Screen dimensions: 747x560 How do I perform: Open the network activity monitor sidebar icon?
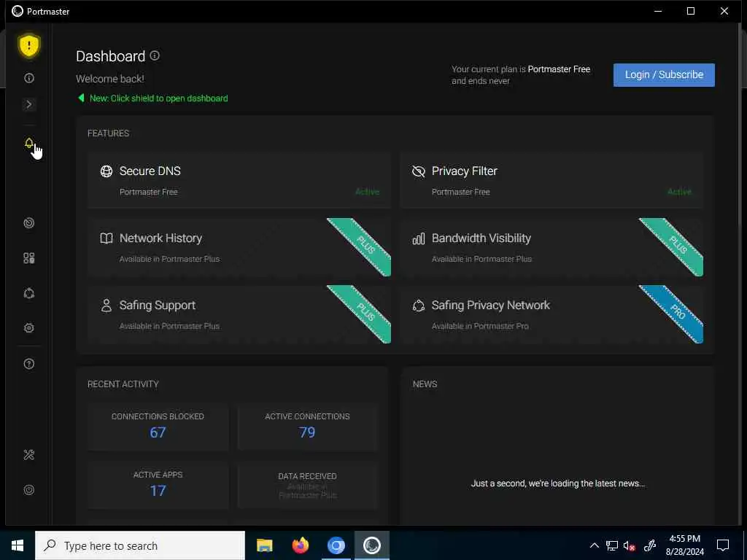tap(29, 223)
